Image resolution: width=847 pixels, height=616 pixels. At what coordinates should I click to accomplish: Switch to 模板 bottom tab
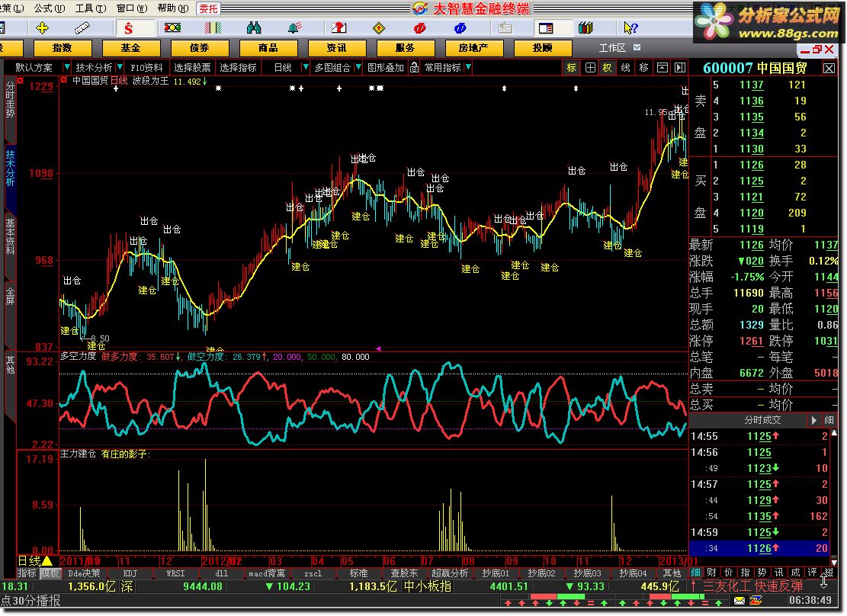pos(50,573)
